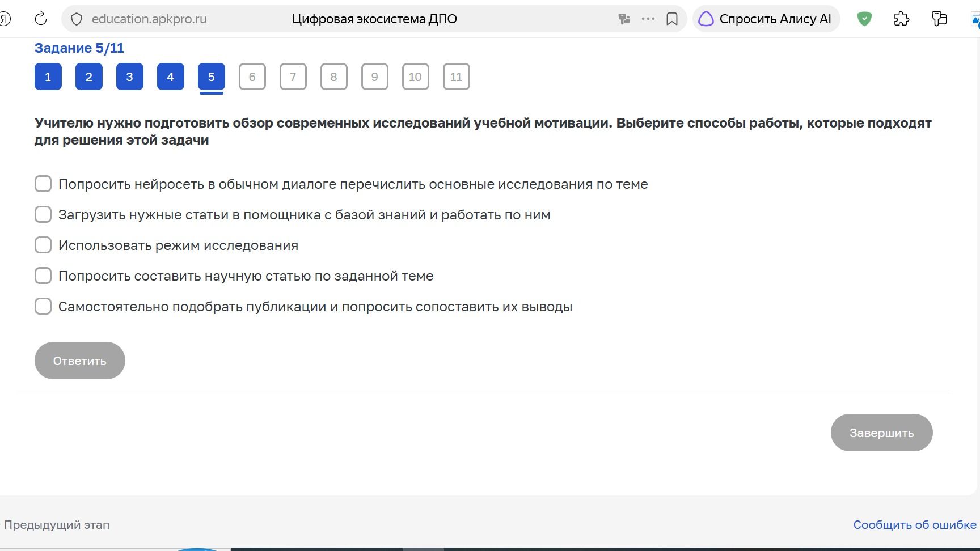980x551 pixels.
Task: Check 'Самостоятельно подобрать публикации' option
Action: pyautogui.click(x=43, y=306)
